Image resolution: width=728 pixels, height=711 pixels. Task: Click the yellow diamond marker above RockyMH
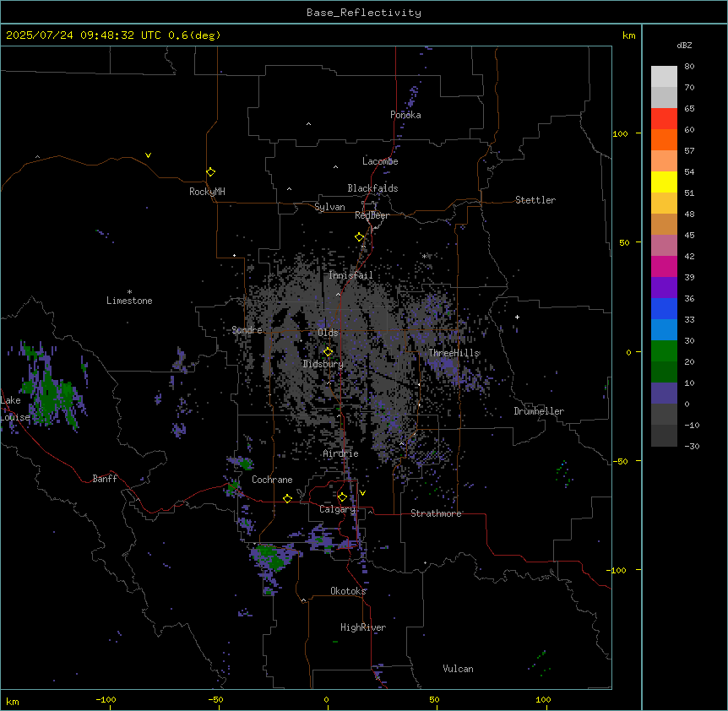click(x=210, y=172)
